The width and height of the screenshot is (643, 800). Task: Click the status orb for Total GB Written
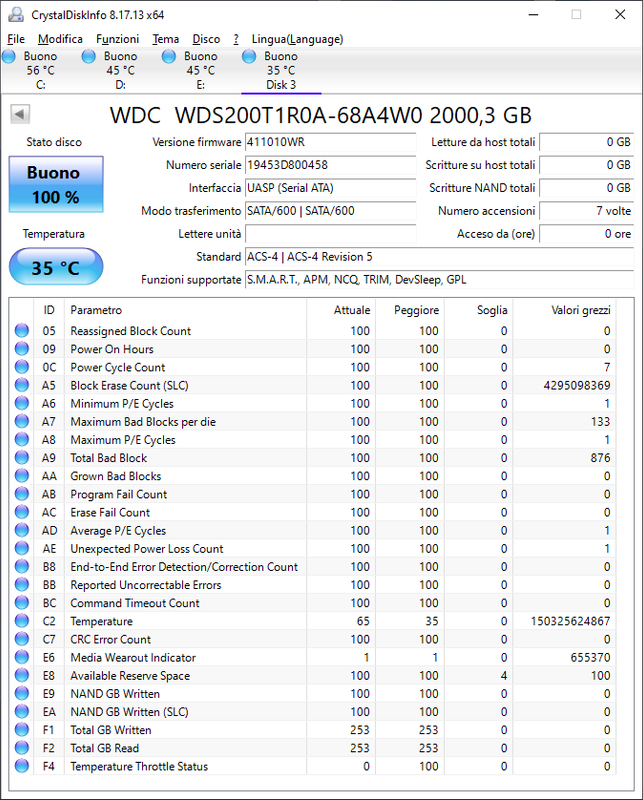coord(22,730)
